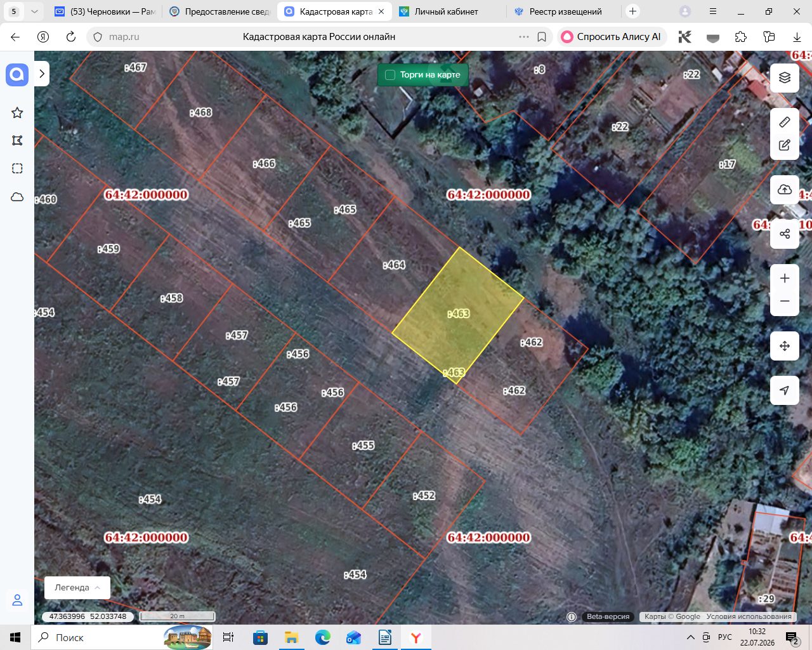
Task: Open the map layers panel
Action: click(x=785, y=77)
